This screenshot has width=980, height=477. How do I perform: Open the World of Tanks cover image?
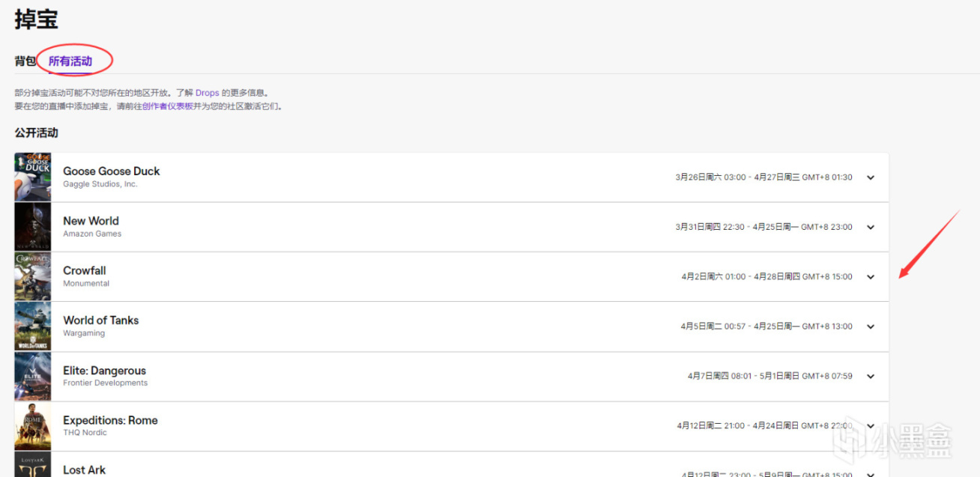[x=33, y=326]
